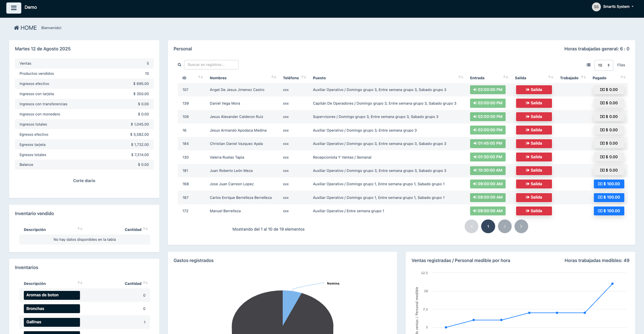Open the Gallinas inventory item
This screenshot has width=644, height=334.
click(x=52, y=322)
